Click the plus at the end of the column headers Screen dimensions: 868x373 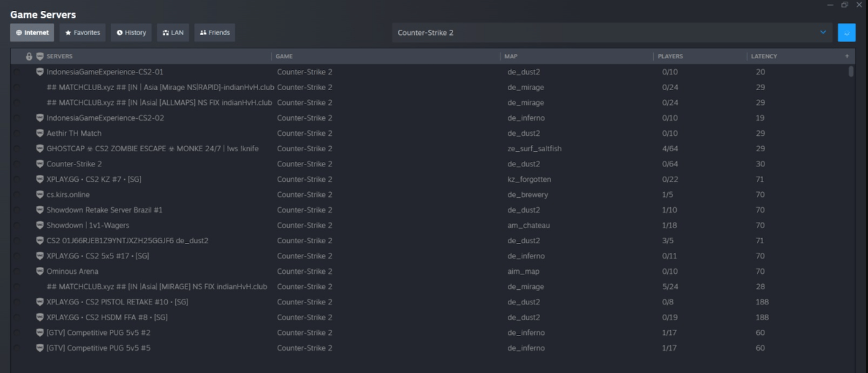[846, 56]
